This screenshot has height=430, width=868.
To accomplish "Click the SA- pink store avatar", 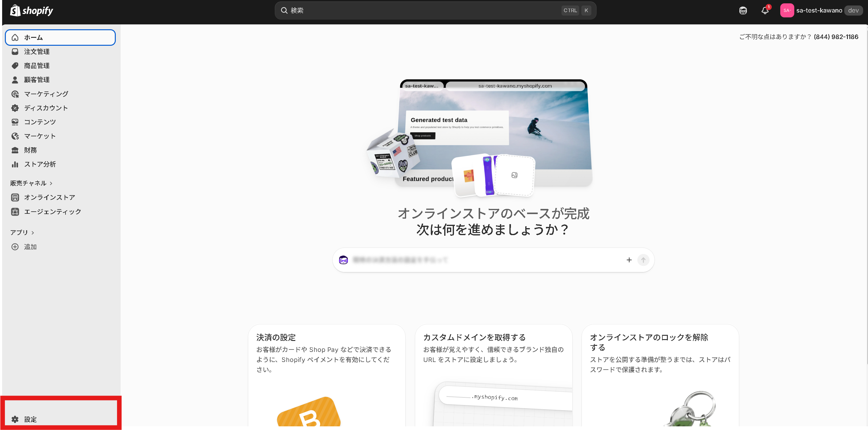I will pos(787,10).
